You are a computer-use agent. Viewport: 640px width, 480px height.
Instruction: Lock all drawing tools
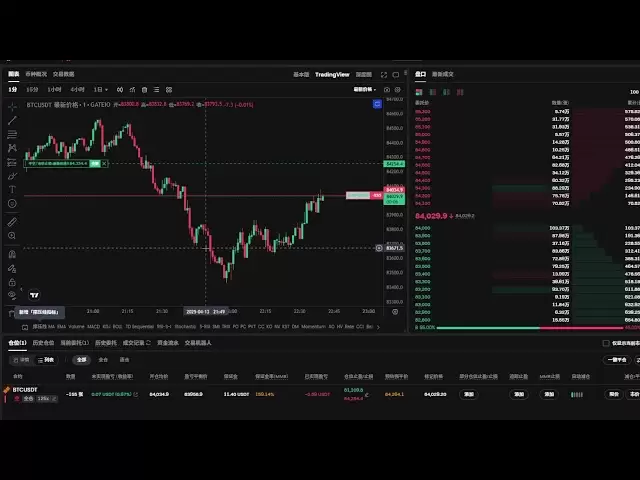click(12, 282)
